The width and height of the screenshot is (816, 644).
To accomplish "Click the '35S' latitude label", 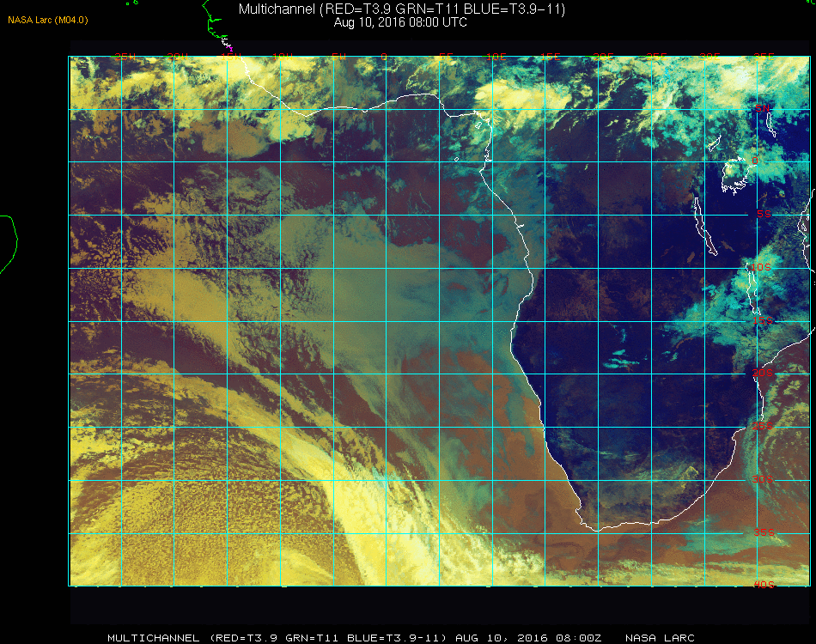I will 764,532.
